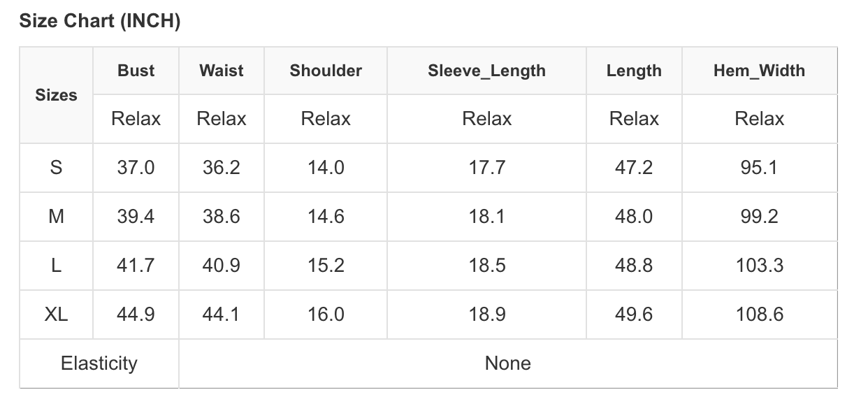Select the Bust column header
Viewport: 868px width, 411px height.
click(x=136, y=71)
